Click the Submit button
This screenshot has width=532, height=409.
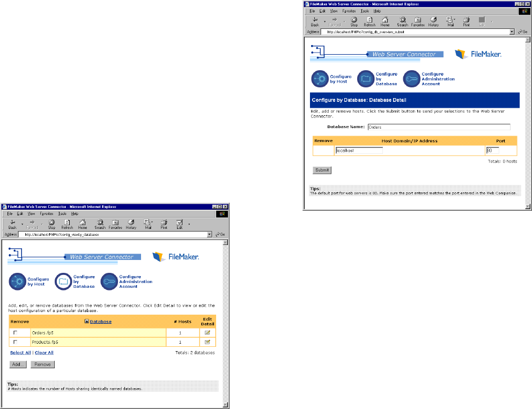[322, 170]
